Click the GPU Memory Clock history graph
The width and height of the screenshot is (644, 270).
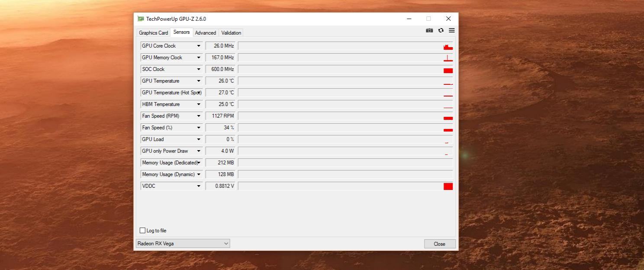coord(345,58)
